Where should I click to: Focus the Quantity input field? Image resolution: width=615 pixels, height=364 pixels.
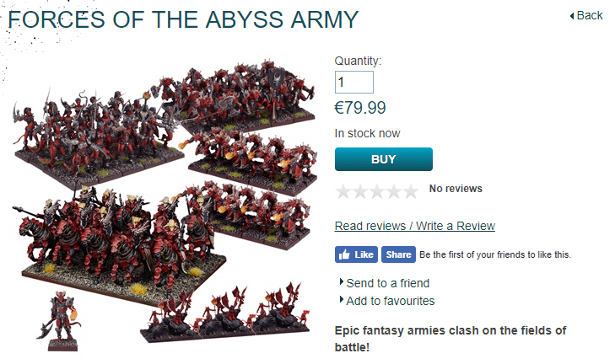[x=354, y=83]
